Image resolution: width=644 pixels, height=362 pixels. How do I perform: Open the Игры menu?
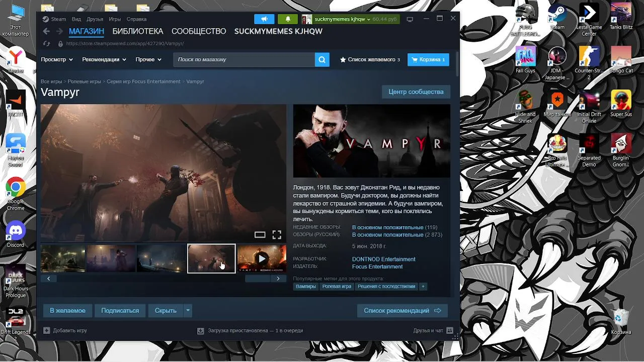pyautogui.click(x=115, y=19)
